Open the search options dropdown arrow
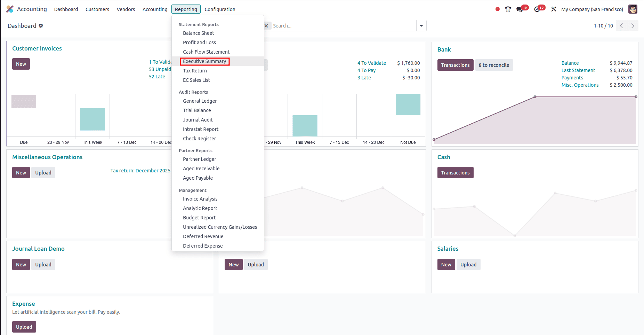The image size is (644, 335). pos(421,25)
